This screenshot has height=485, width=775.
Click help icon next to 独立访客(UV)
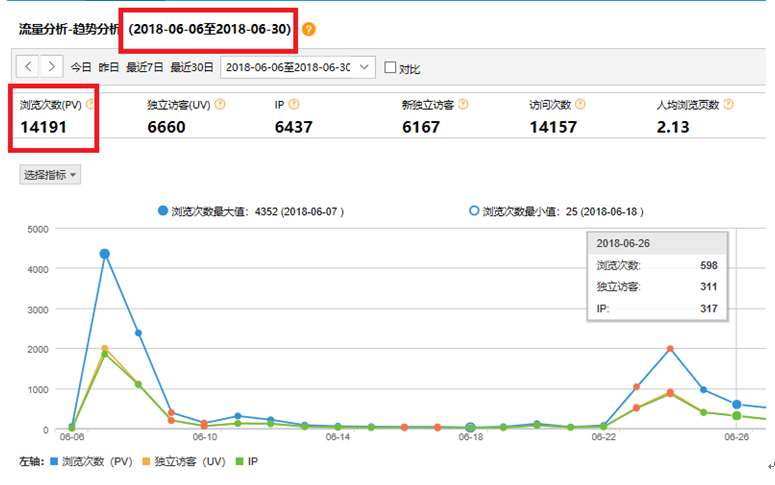pyautogui.click(x=220, y=103)
